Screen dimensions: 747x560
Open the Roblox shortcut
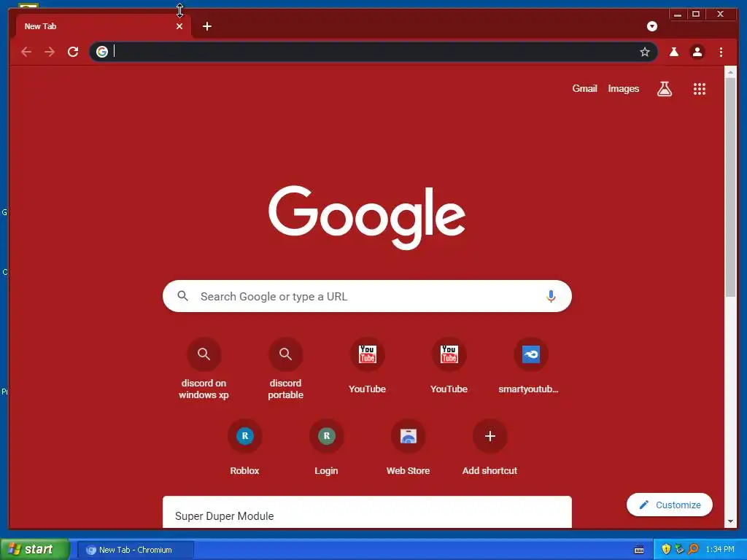click(x=245, y=448)
